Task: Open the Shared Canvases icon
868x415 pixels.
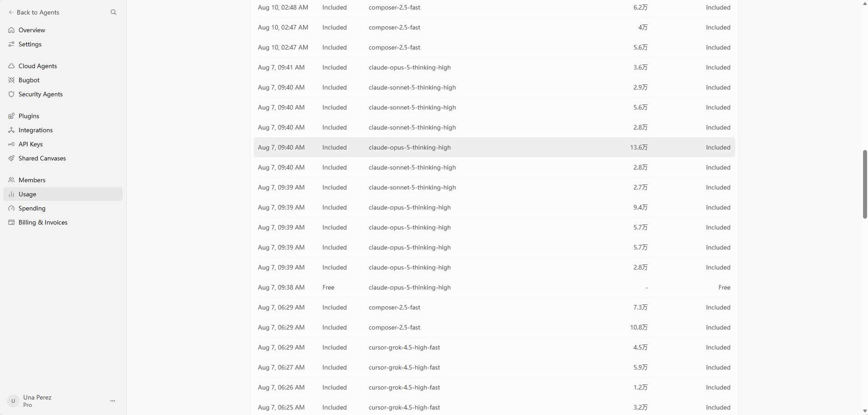Action: pos(11,158)
